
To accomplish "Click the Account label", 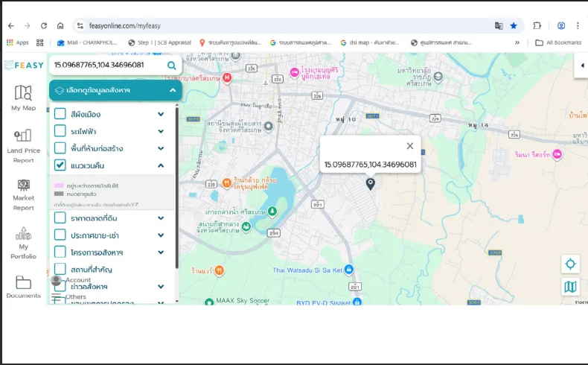I will point(78,280).
